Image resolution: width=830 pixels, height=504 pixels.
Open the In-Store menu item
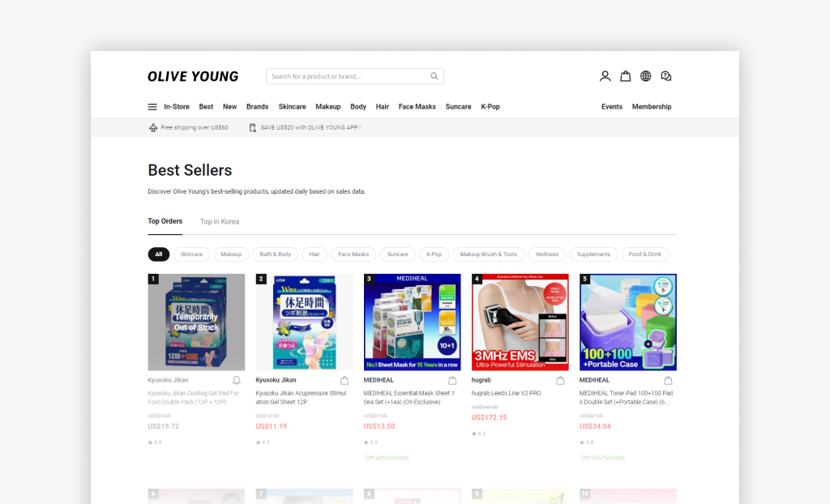coord(177,106)
